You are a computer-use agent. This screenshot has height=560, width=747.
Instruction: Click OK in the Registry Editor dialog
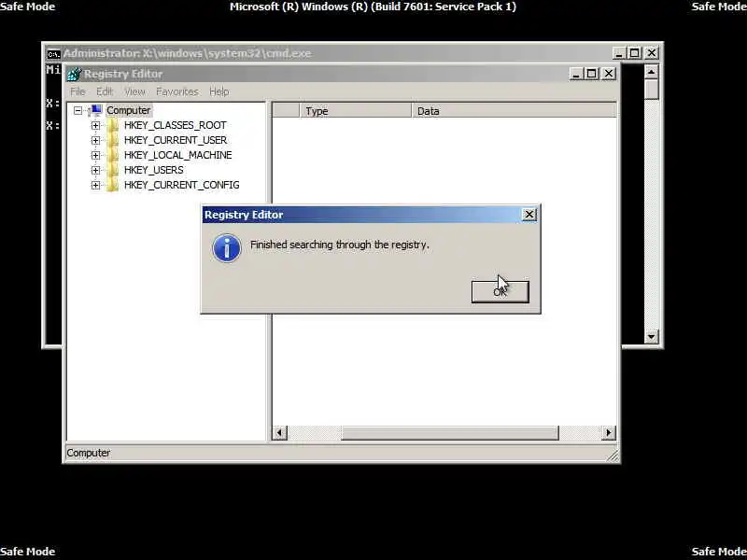coord(500,291)
